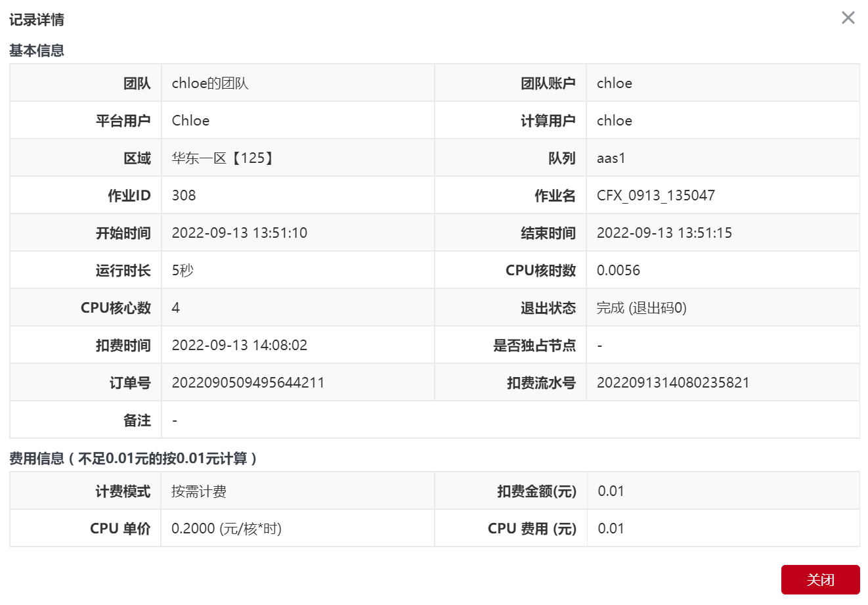The image size is (868, 605).
Task: Select the 扣费流水号 value 2022091314080235821
Action: [x=672, y=383]
